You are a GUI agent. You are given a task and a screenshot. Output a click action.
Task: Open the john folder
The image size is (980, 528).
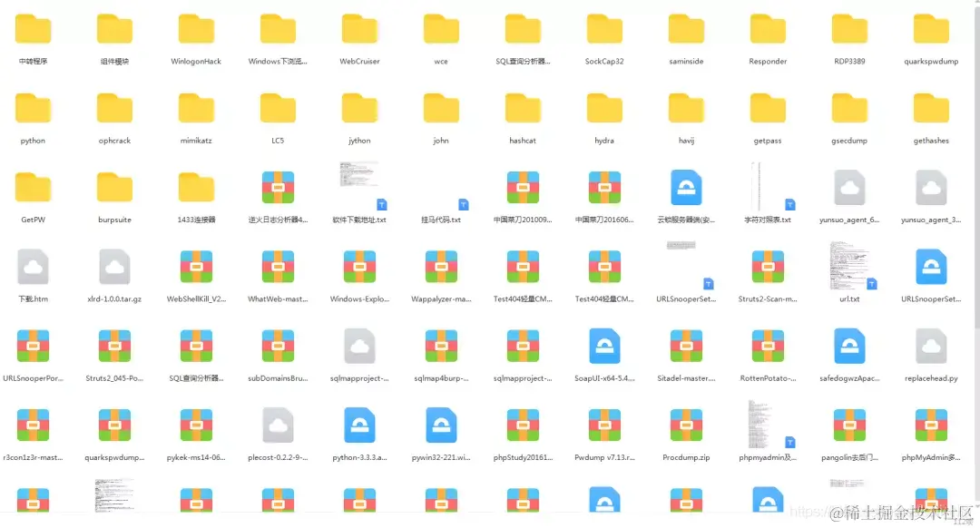[441, 109]
